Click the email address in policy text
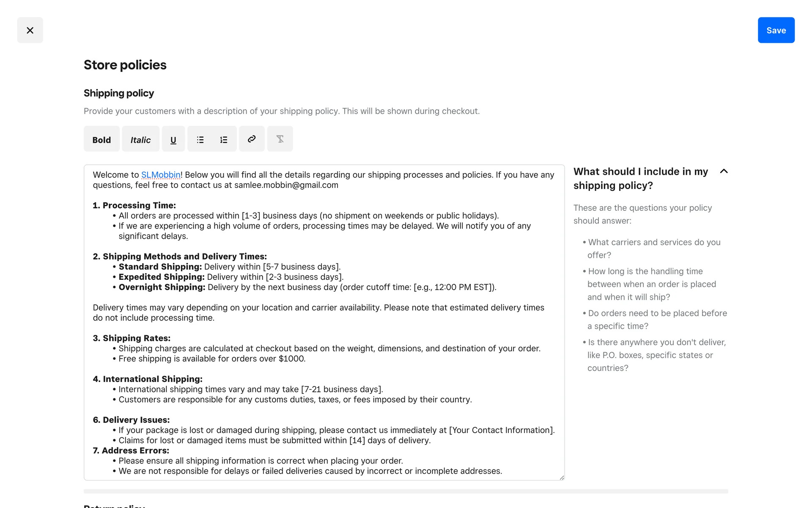Viewport: 812px width, 508px height. point(286,185)
